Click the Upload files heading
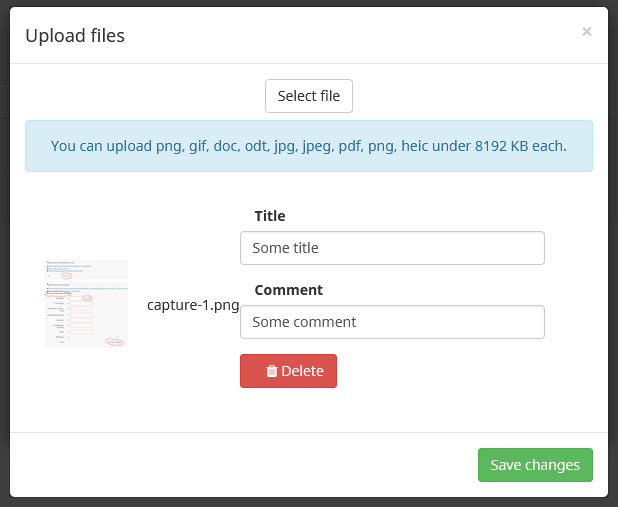The width and height of the screenshot is (618, 507). tap(75, 36)
